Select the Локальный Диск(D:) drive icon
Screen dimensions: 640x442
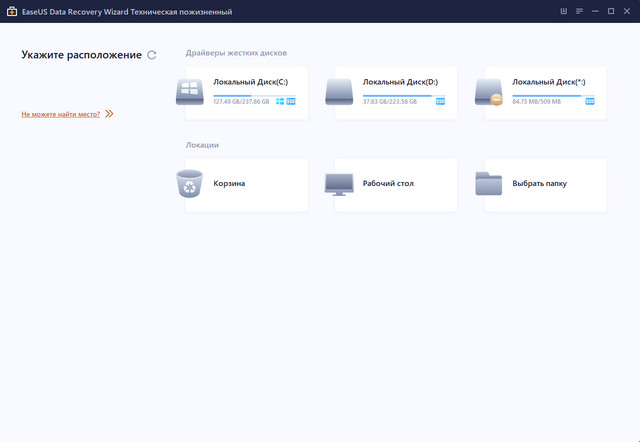point(340,92)
